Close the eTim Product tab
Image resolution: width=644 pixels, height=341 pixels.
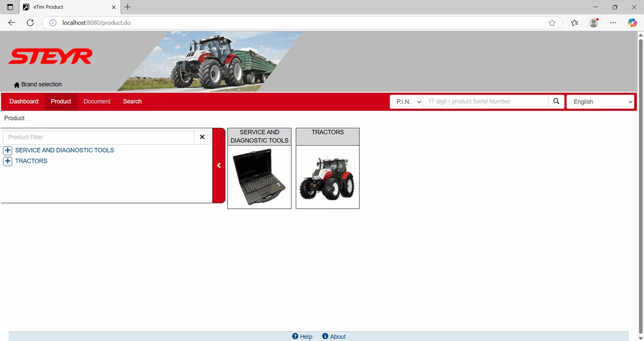[114, 7]
